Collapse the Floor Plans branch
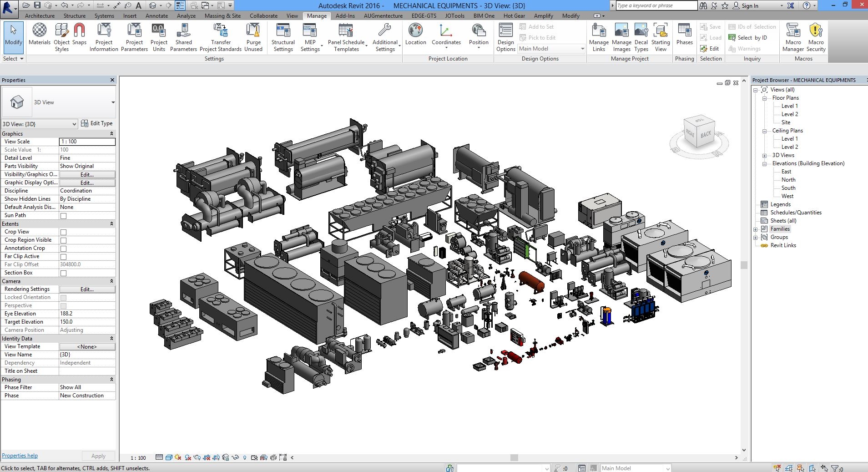This screenshot has height=472, width=868. tap(765, 97)
